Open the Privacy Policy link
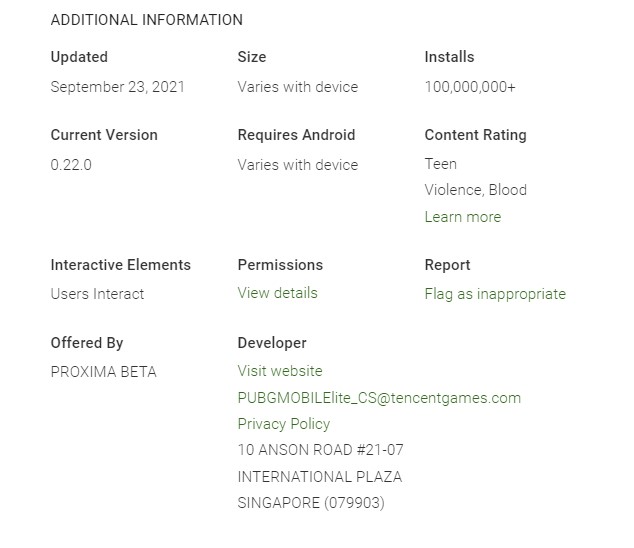Viewport: 634px width, 548px height. pos(283,424)
